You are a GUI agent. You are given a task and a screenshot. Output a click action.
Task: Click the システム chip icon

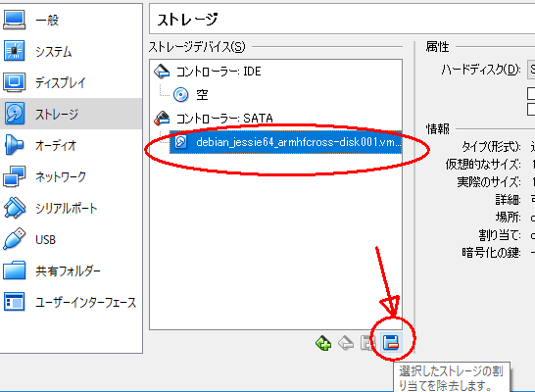14,51
